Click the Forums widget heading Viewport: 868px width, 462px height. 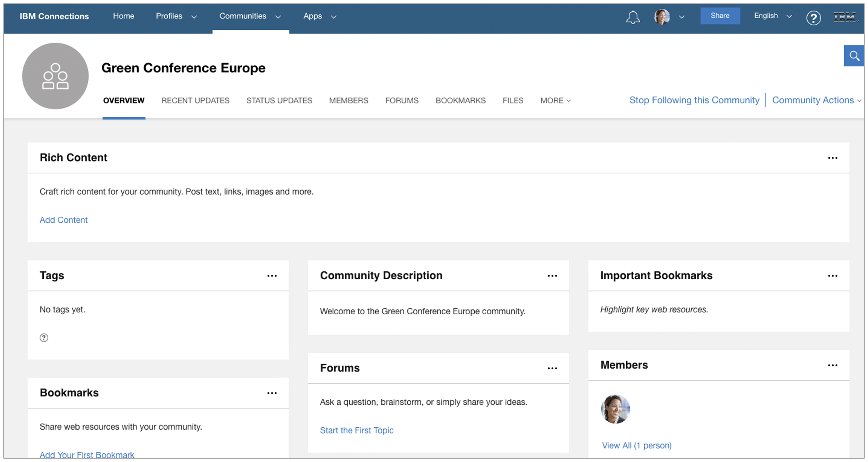(340, 368)
